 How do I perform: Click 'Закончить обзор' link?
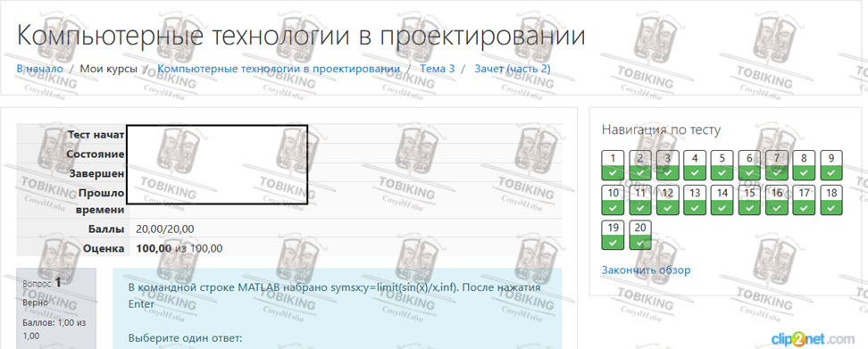tap(646, 270)
